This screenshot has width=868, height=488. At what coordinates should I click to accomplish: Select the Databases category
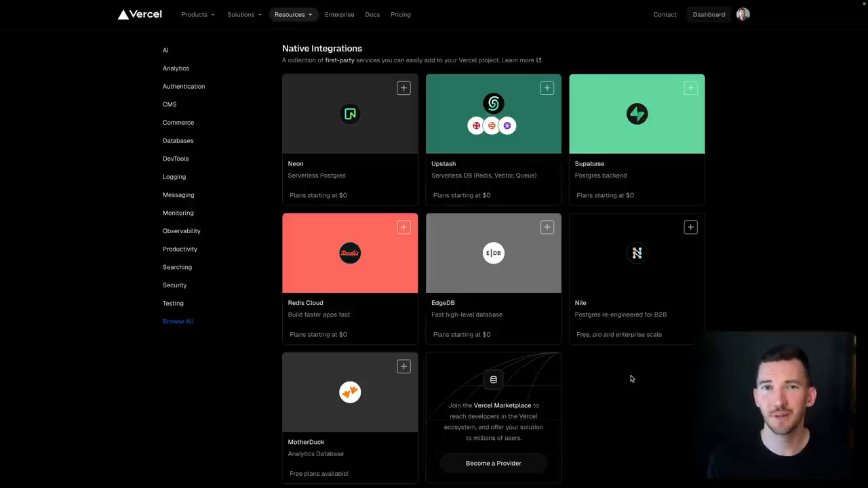coord(178,140)
